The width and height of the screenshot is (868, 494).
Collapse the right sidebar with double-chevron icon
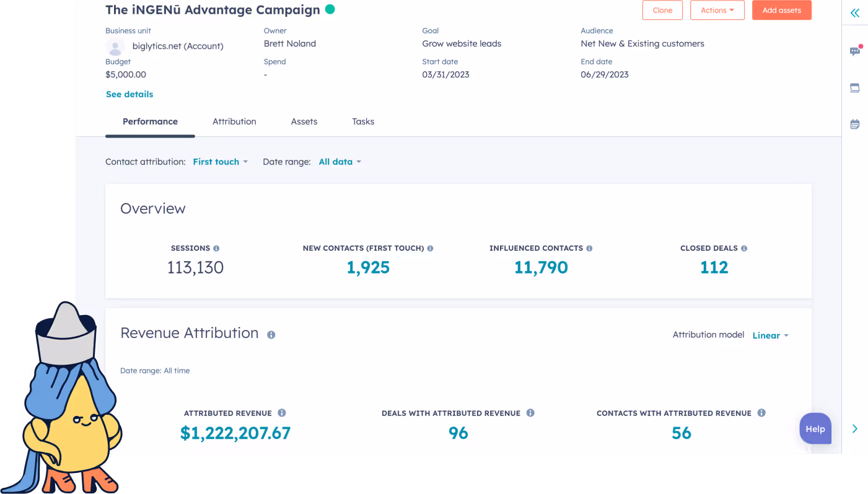click(x=854, y=12)
